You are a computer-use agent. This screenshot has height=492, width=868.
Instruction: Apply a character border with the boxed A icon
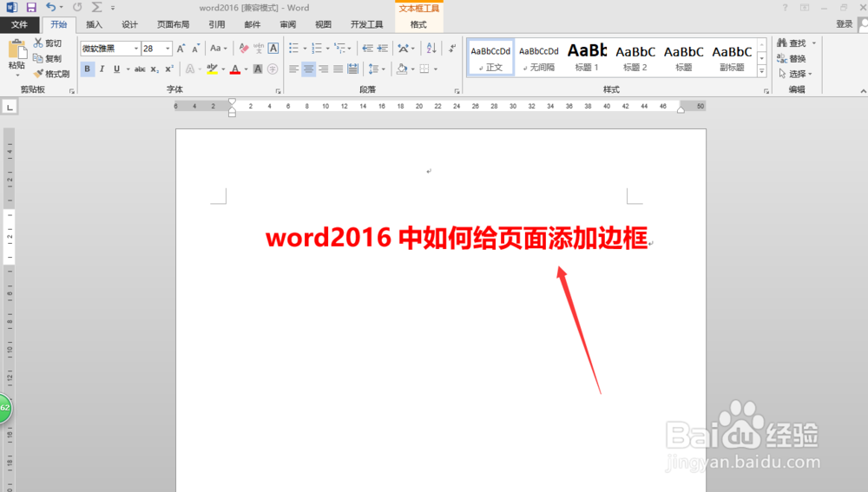[273, 49]
